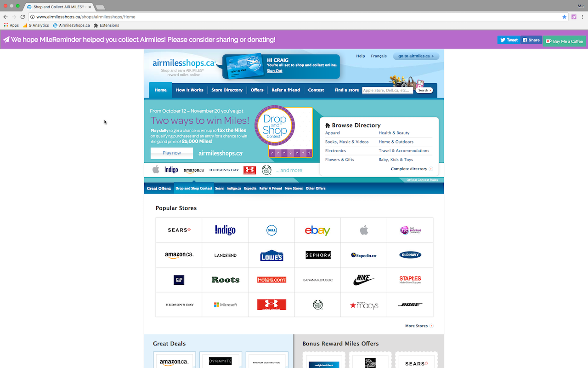Select the Lowe's logo tile

(x=271, y=255)
